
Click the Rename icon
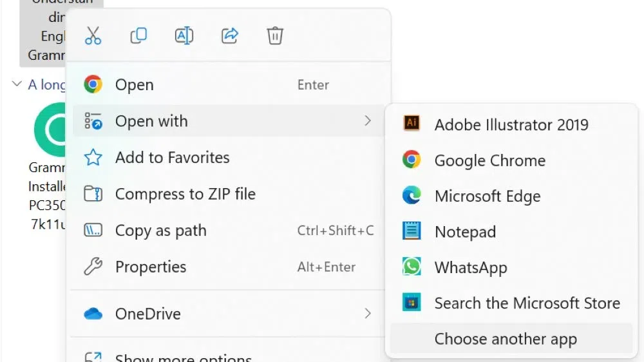[184, 35]
